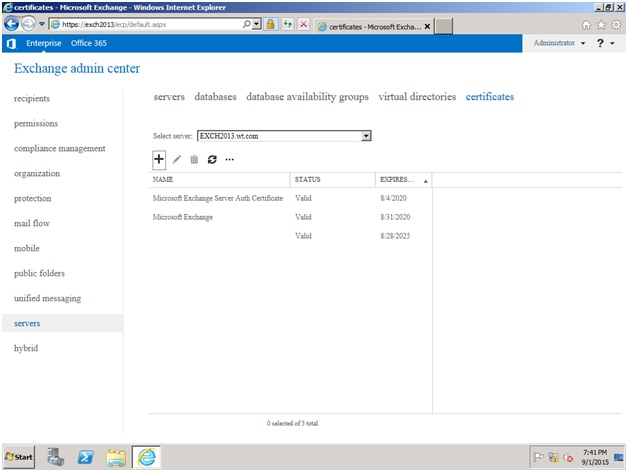Open IE tools gear icon

616,25
